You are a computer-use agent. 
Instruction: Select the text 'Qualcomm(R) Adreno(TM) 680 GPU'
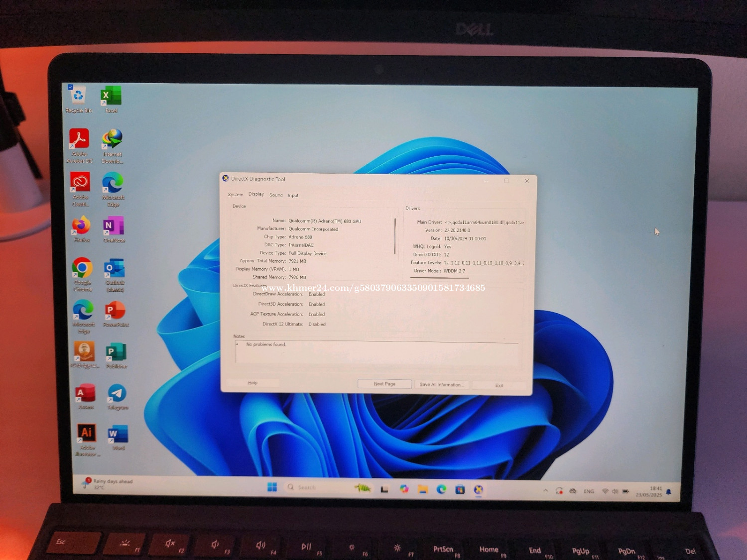(x=325, y=221)
